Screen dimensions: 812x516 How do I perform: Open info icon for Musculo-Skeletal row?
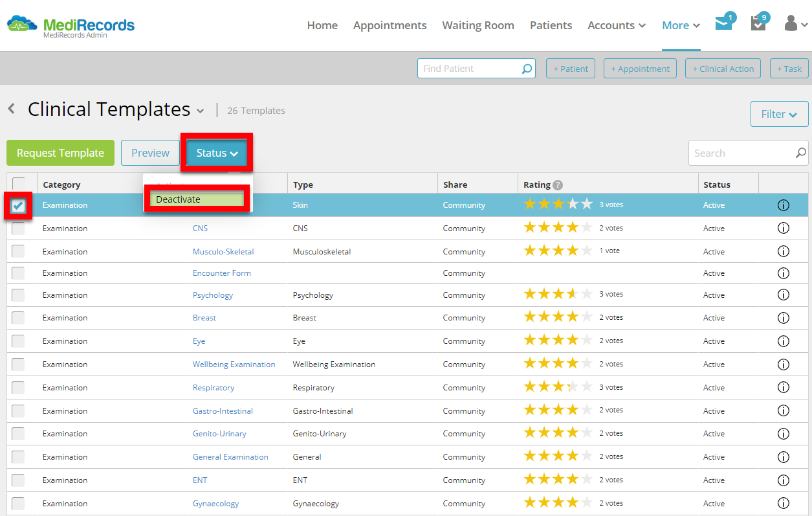click(783, 252)
